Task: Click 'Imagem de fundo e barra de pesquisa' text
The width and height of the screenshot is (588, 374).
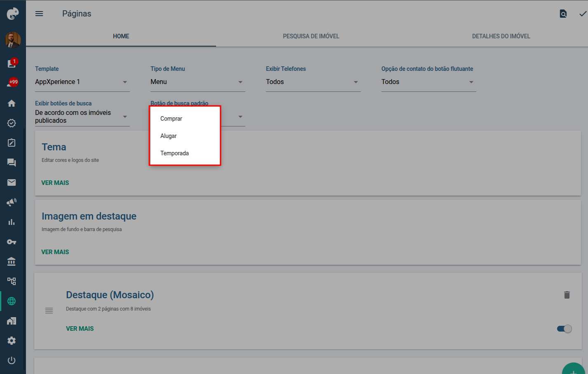Action: tap(82, 229)
